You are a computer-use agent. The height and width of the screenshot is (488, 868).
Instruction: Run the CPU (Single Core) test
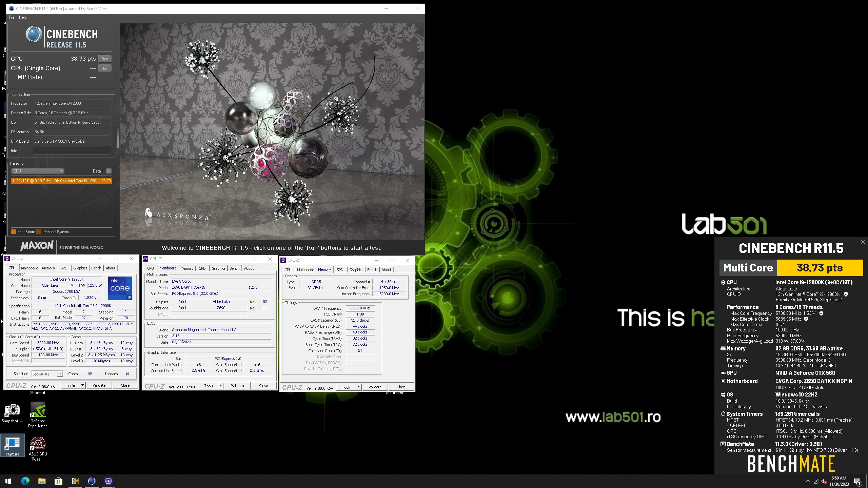[105, 68]
